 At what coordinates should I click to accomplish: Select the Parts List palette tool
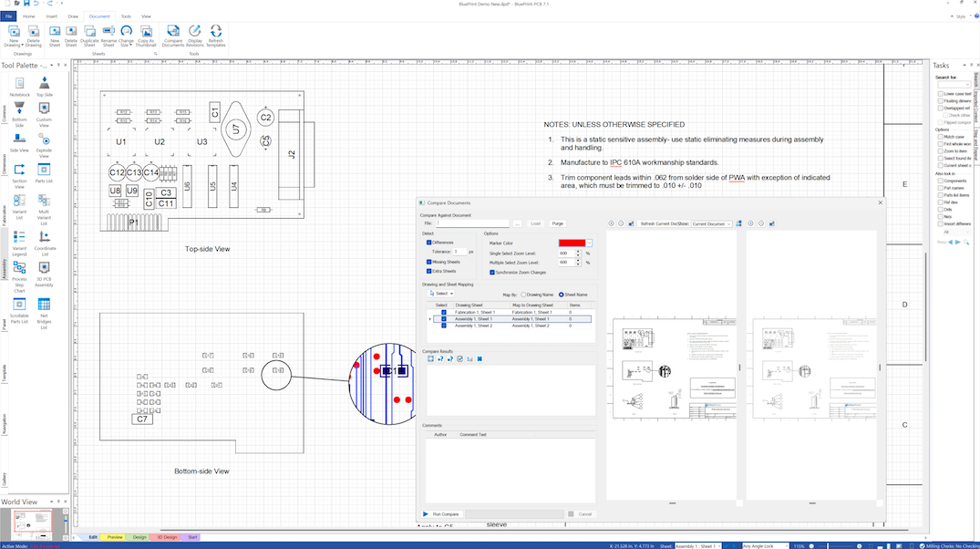point(44,173)
